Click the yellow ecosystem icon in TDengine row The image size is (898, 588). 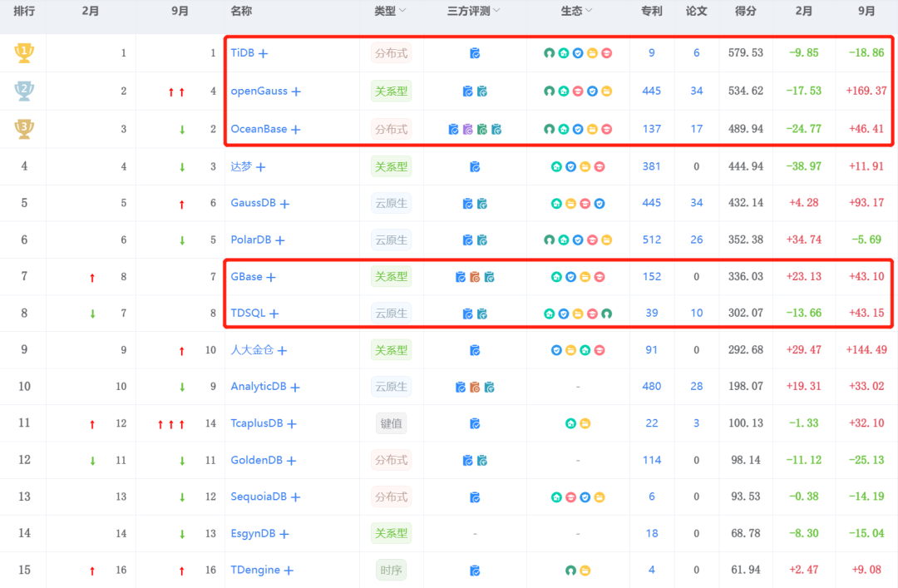(585, 571)
